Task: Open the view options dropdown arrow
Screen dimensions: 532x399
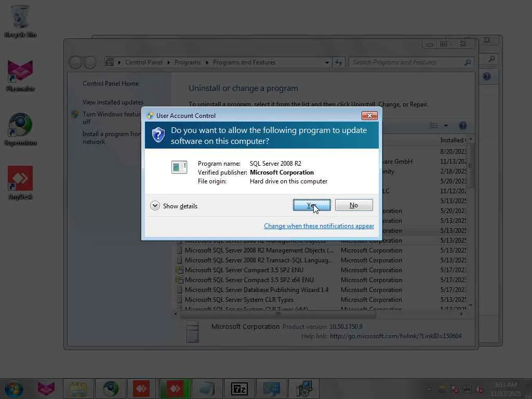Action: point(446,126)
